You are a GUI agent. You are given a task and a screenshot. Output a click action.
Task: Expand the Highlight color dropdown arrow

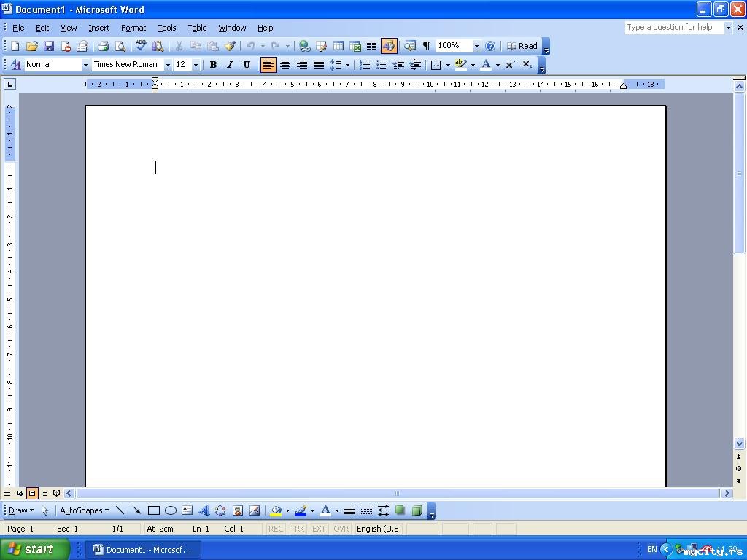click(x=473, y=65)
